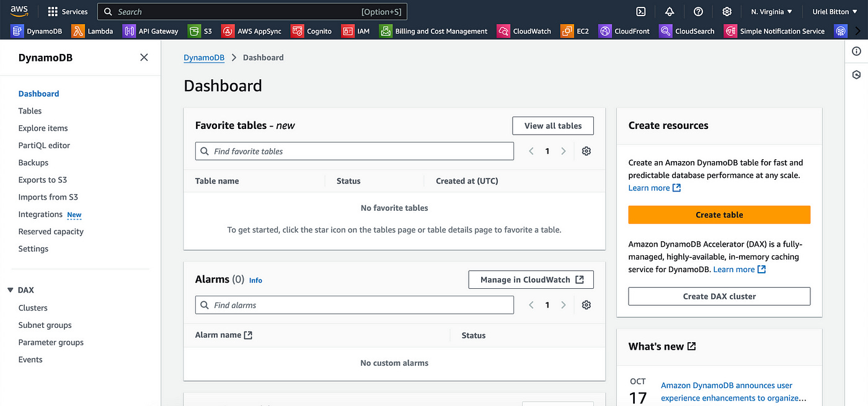Focus the Find alarms field
This screenshot has height=406, width=868.
point(355,305)
